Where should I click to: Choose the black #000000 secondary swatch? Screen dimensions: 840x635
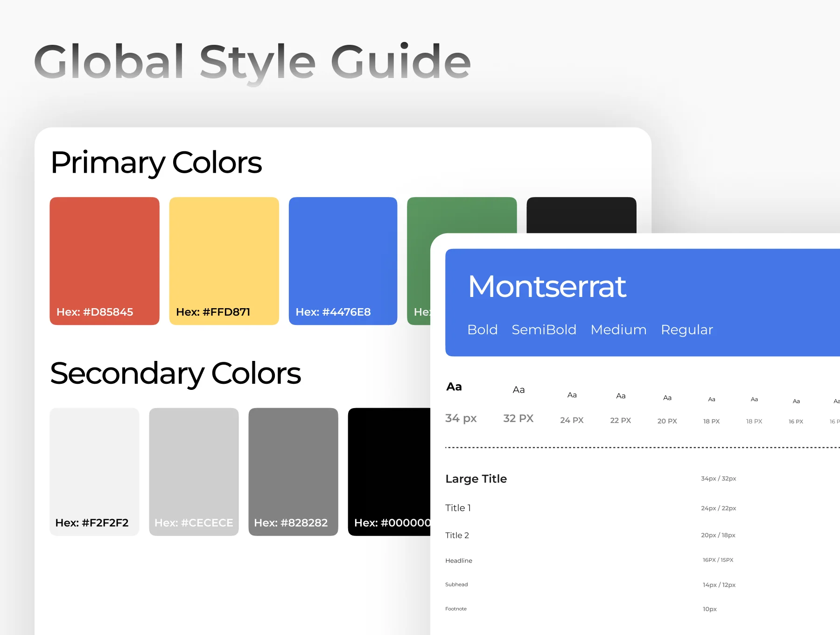click(389, 472)
